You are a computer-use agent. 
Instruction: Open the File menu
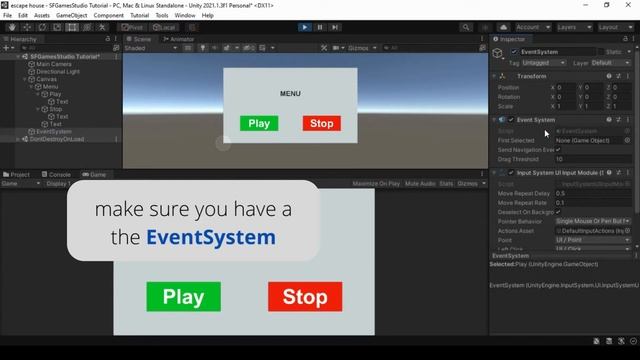coord(7,16)
